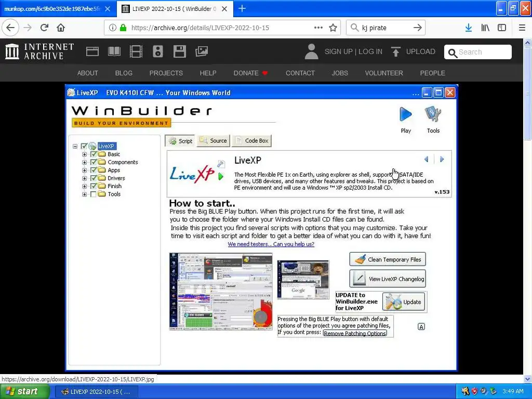The width and height of the screenshot is (532, 399).
Task: Open Internet Archive texts book icon
Action: (114, 51)
